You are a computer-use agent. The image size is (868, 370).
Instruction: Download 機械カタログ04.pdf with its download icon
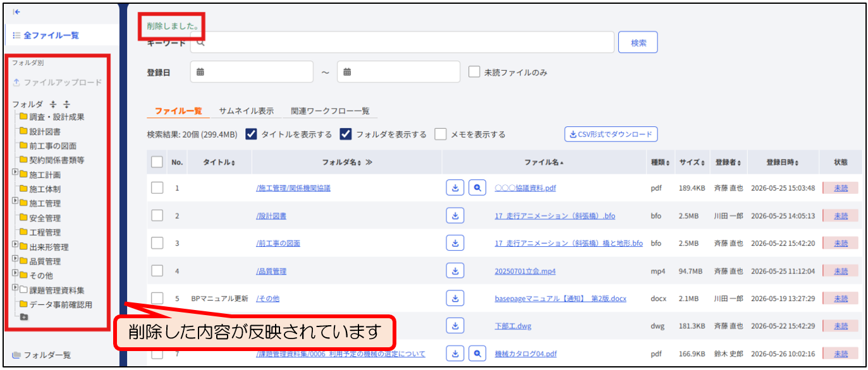[455, 354]
